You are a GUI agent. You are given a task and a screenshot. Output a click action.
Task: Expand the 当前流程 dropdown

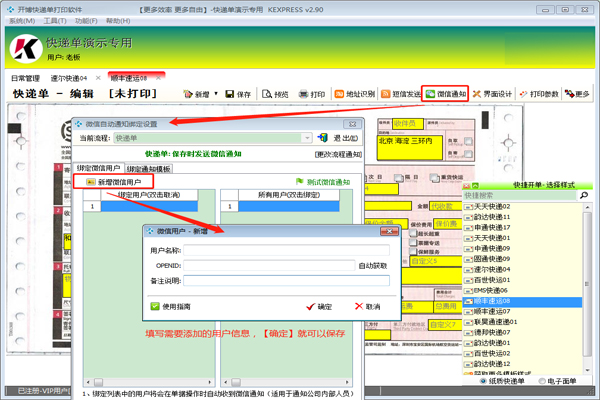307,138
